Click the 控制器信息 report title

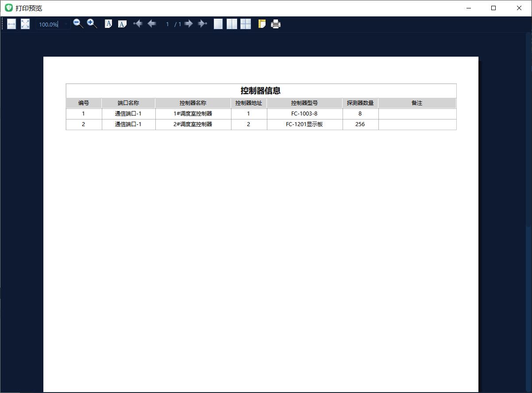pos(261,91)
